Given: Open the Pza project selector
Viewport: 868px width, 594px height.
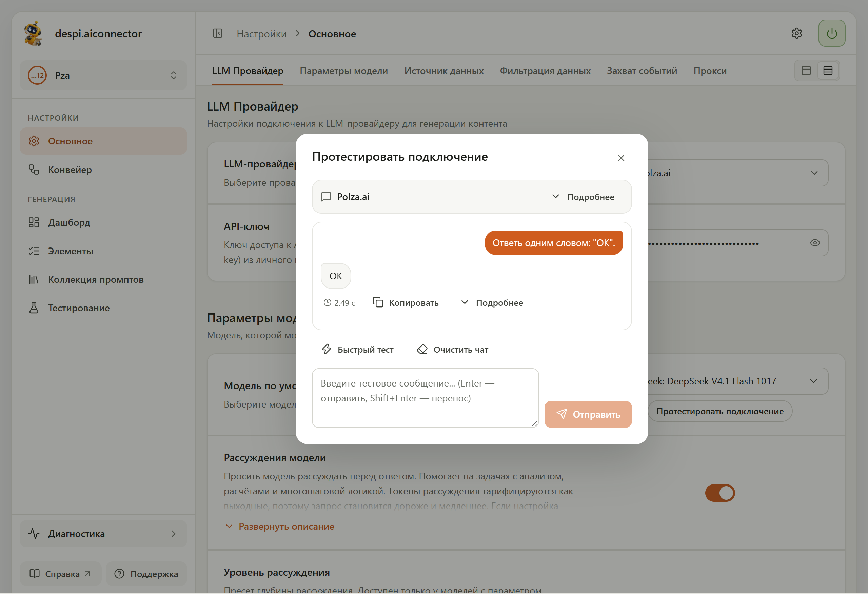Looking at the screenshot, I should (x=103, y=76).
